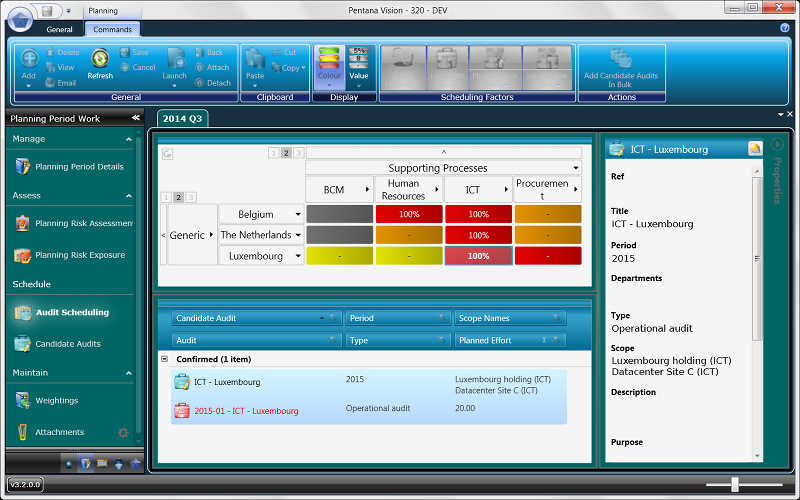Switch to the Commands ribbon tab

tap(112, 30)
